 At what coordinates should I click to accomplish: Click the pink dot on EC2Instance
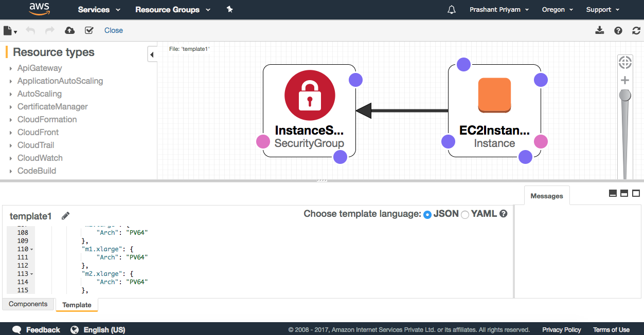pos(541,141)
